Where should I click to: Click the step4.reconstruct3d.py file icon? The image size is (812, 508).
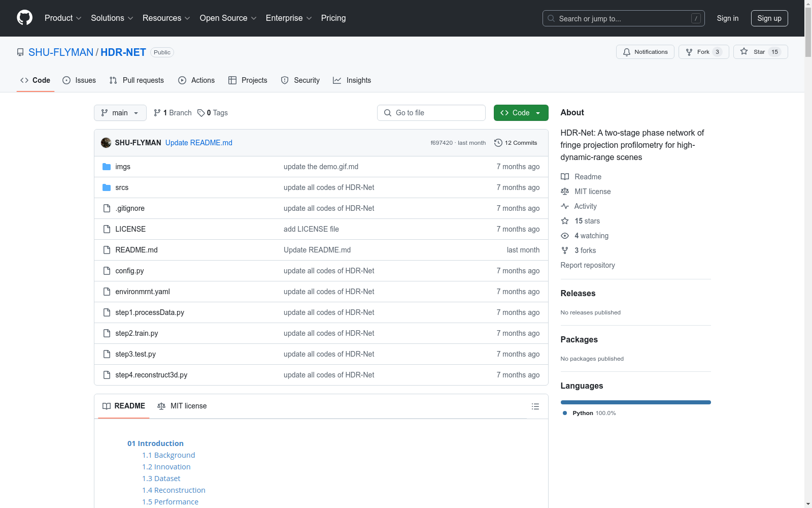(107, 375)
